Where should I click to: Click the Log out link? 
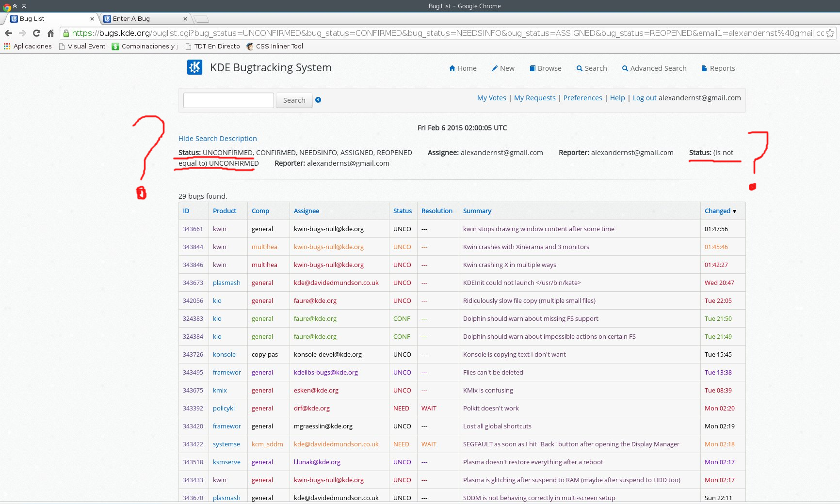coord(644,98)
